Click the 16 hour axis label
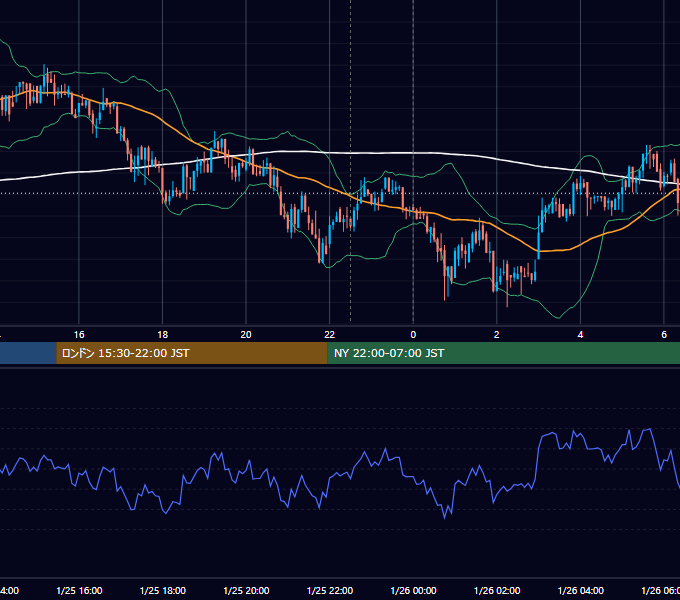 click(79, 334)
